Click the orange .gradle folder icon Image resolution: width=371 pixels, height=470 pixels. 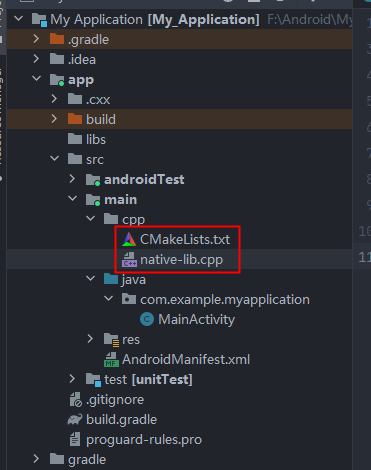(x=57, y=39)
